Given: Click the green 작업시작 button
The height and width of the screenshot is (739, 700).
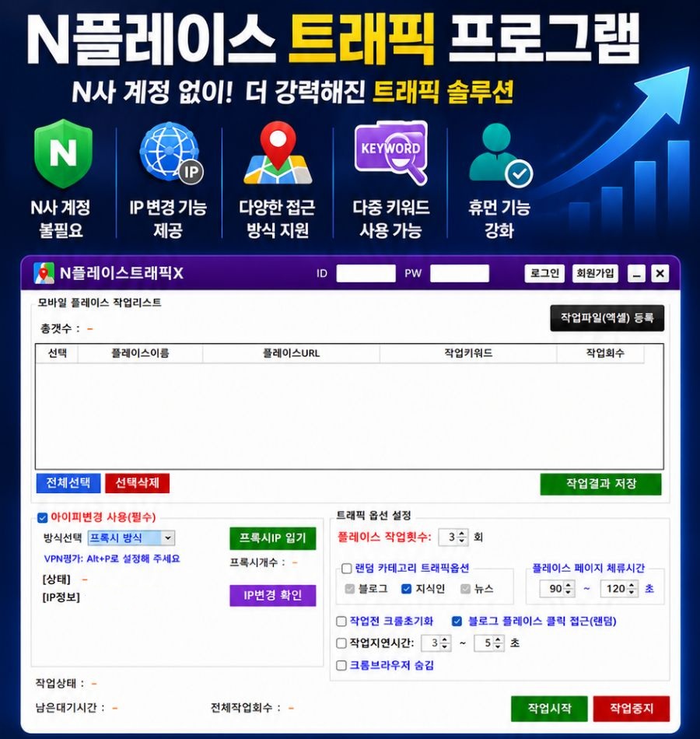Looking at the screenshot, I should pyautogui.click(x=549, y=709).
